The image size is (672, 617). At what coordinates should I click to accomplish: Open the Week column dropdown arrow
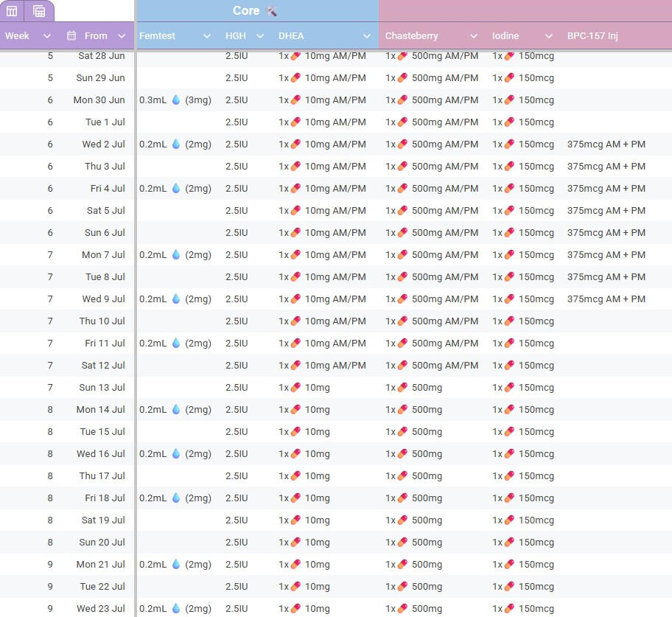click(47, 36)
